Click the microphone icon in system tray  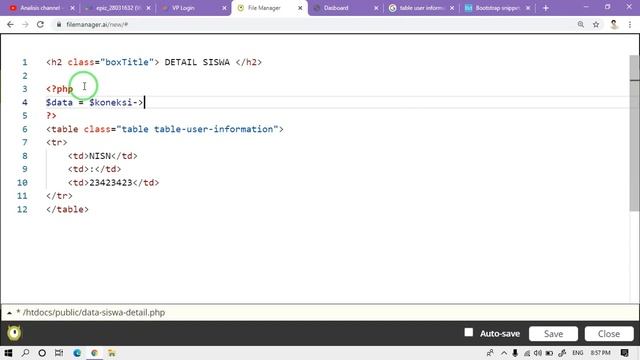click(x=515, y=353)
